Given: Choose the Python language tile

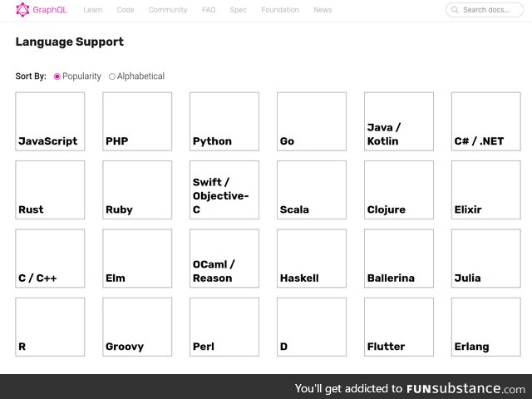Looking at the screenshot, I should (x=224, y=121).
